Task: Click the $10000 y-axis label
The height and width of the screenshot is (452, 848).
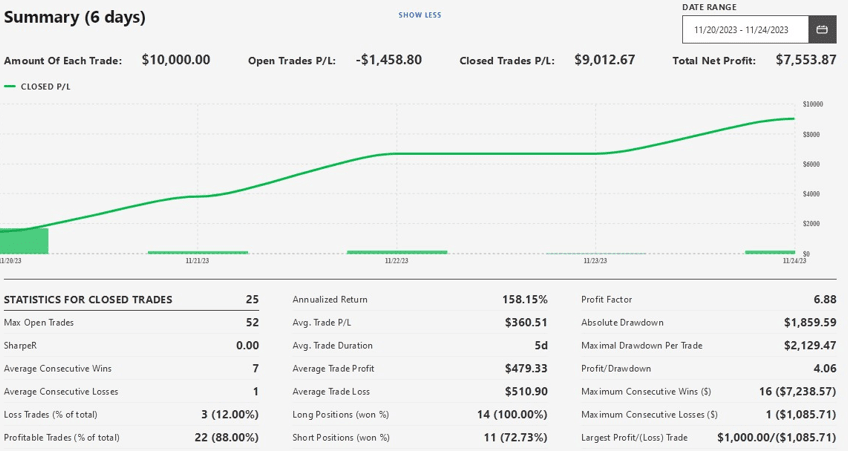Action: click(812, 104)
